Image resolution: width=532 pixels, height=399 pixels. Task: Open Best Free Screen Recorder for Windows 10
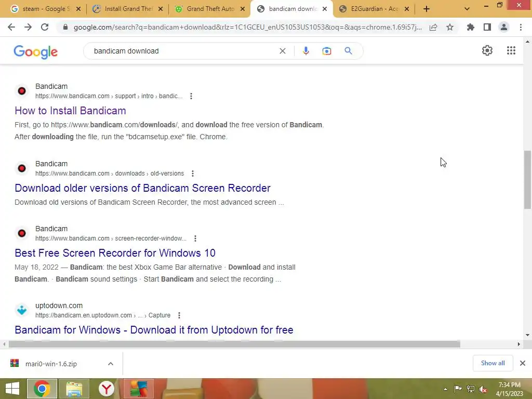115,253
